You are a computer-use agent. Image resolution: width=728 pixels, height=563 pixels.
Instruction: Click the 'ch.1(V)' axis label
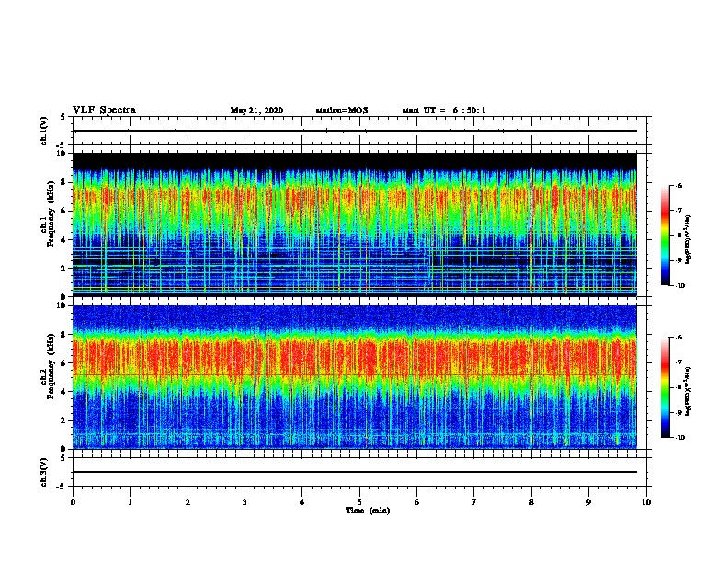[x=44, y=131]
